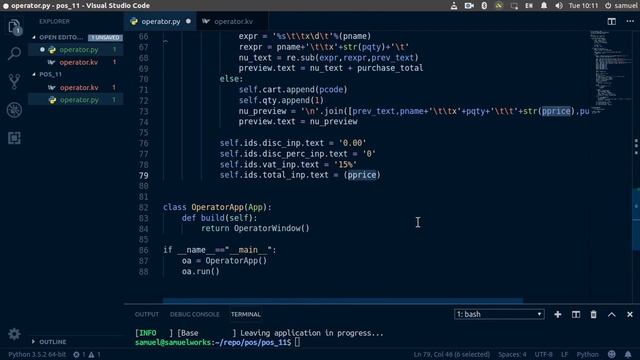Switch to the OUTPUT panel tab
640x360 pixels.
tap(147, 314)
